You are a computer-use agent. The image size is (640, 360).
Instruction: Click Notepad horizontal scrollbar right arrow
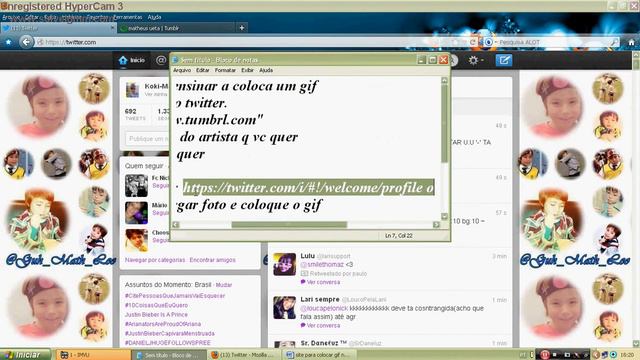coord(436,224)
